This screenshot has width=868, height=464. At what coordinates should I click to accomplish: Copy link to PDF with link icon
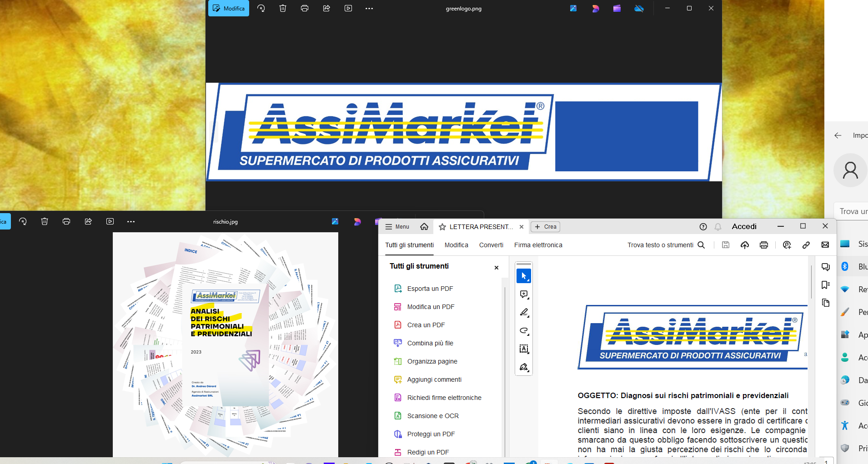tap(806, 245)
